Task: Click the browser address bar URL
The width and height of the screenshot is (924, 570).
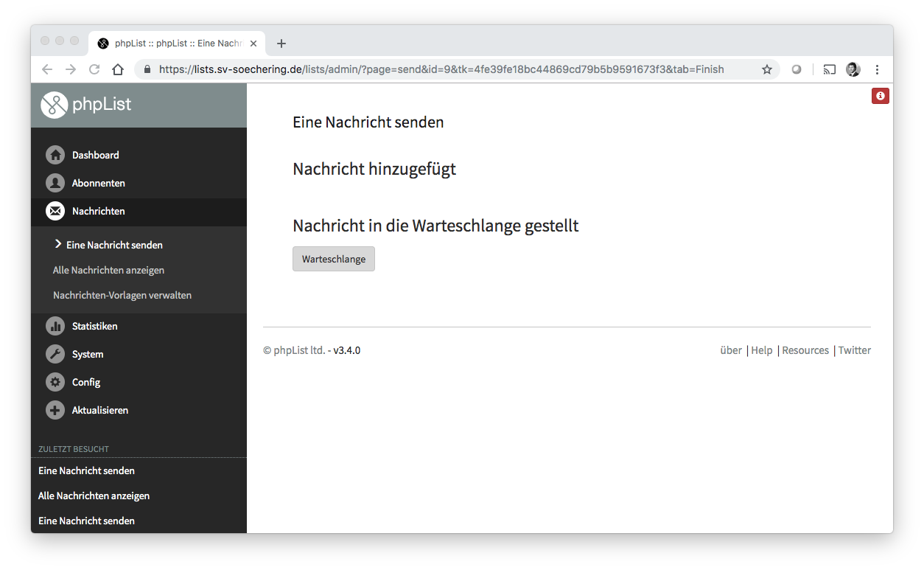Action: point(441,69)
